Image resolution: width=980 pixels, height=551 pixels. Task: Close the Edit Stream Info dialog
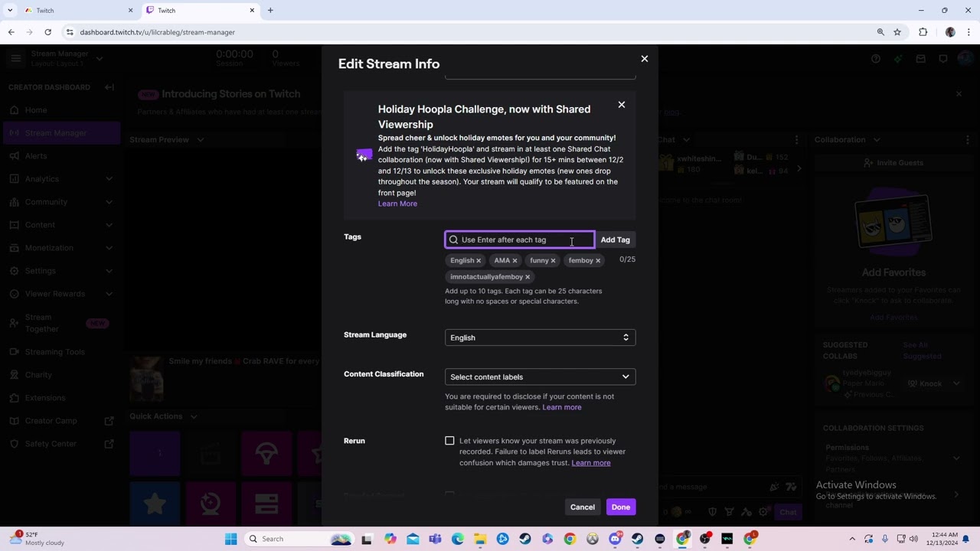click(x=645, y=59)
